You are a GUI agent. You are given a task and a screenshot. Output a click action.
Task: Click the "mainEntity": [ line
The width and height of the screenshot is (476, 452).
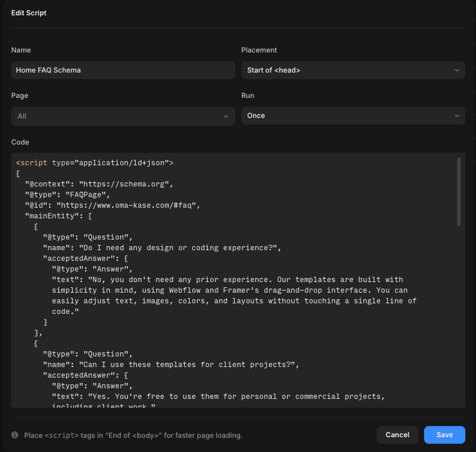[x=58, y=216]
